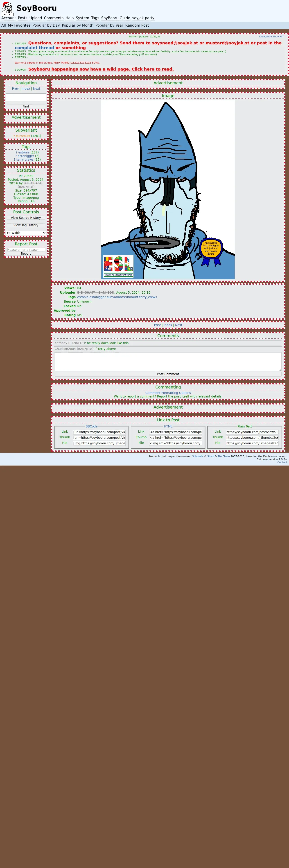Viewport: 289px width, 868px height.
Task: Submit with the Report button
Action: (26, 254)
